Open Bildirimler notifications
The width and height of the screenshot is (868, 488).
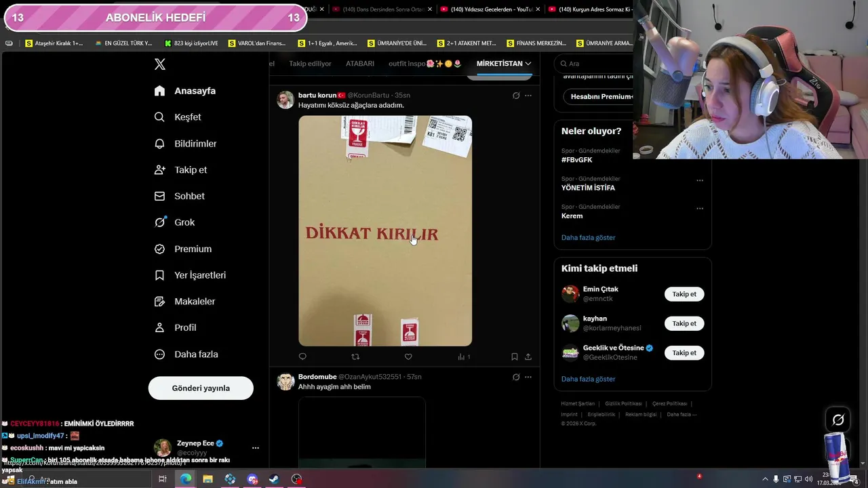[x=185, y=144]
